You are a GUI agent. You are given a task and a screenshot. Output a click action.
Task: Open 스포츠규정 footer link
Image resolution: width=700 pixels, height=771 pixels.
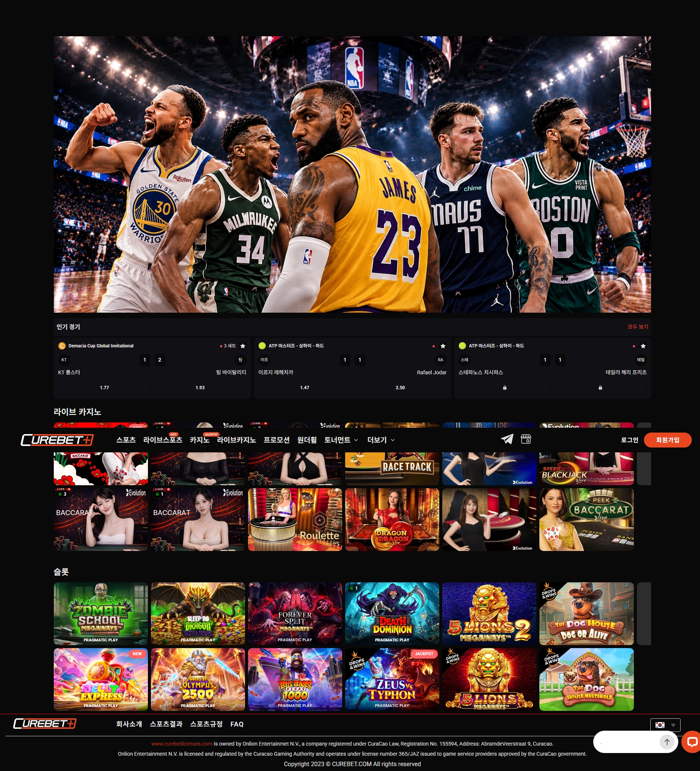tap(206, 724)
